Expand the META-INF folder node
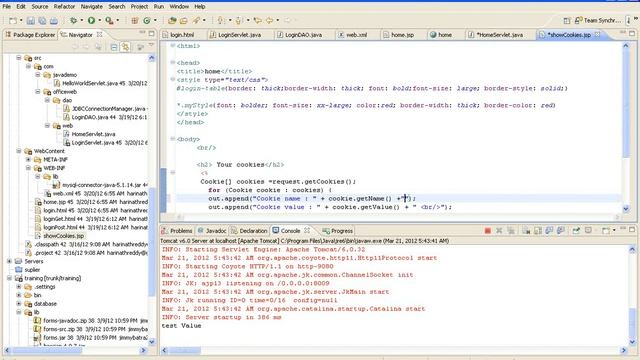The width and height of the screenshot is (640, 360). [x=28, y=159]
